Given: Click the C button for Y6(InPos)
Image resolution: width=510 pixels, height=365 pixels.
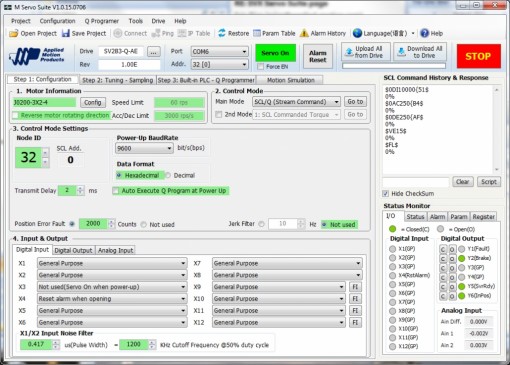Looking at the screenshot, I should click(x=443, y=296).
